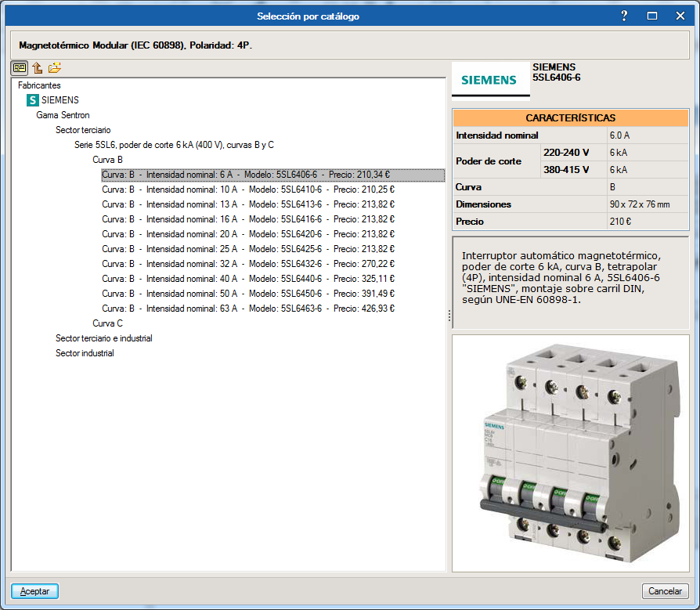Maximize the Selección por catálogo dialog
This screenshot has height=610, width=700.
tap(652, 16)
